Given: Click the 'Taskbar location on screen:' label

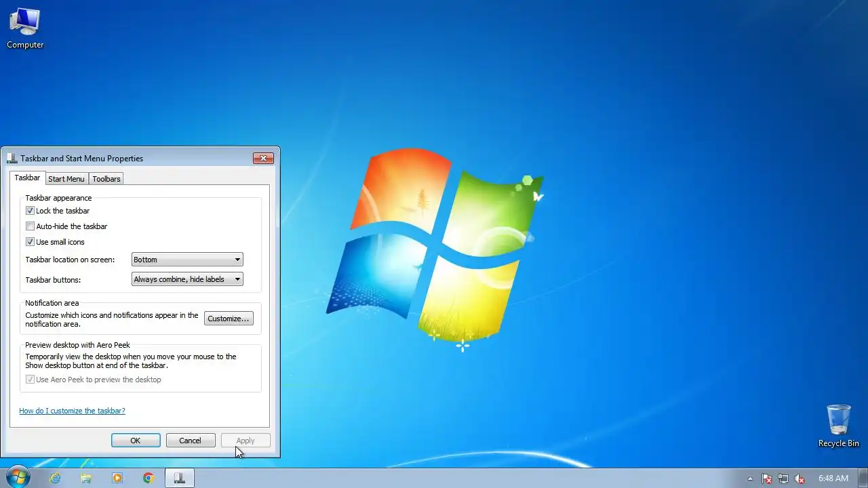Looking at the screenshot, I should tap(70, 260).
